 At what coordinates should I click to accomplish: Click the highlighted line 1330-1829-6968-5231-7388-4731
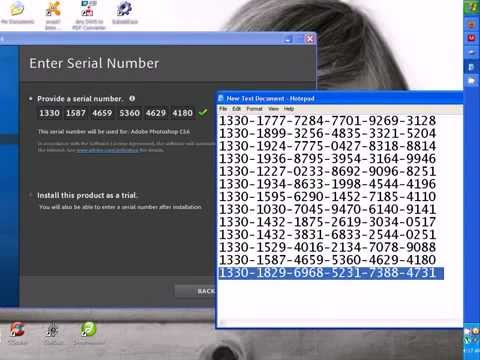tap(331, 273)
